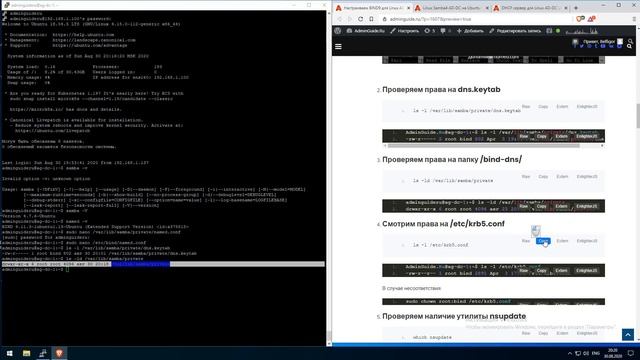
Task: Click the highlighted line in the PuTTY terminal
Action: 163,264
